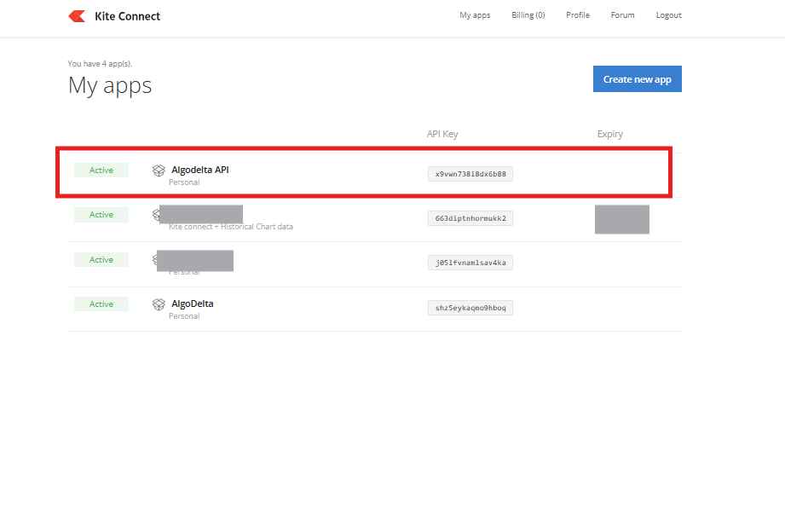Click app icon in the 663diptnhormukk2 row

(x=156, y=214)
